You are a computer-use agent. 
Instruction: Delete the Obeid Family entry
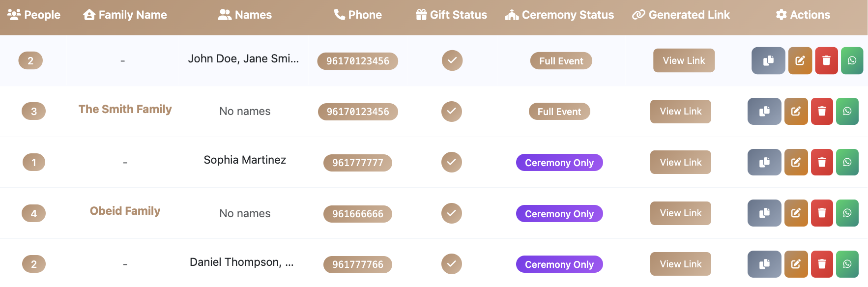[822, 213]
